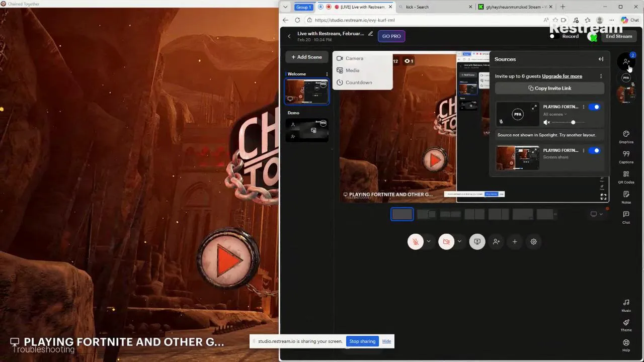Image resolution: width=644 pixels, height=362 pixels.
Task: Open the Notes panel
Action: point(626,197)
